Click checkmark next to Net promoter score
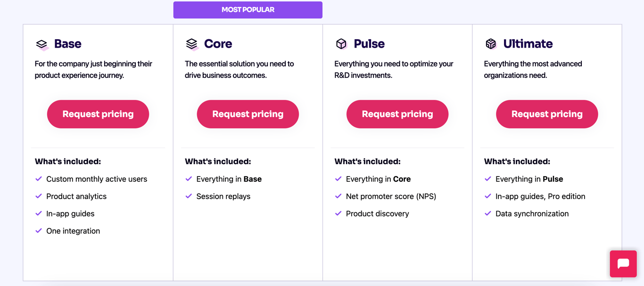The width and height of the screenshot is (644, 286). coord(338,196)
